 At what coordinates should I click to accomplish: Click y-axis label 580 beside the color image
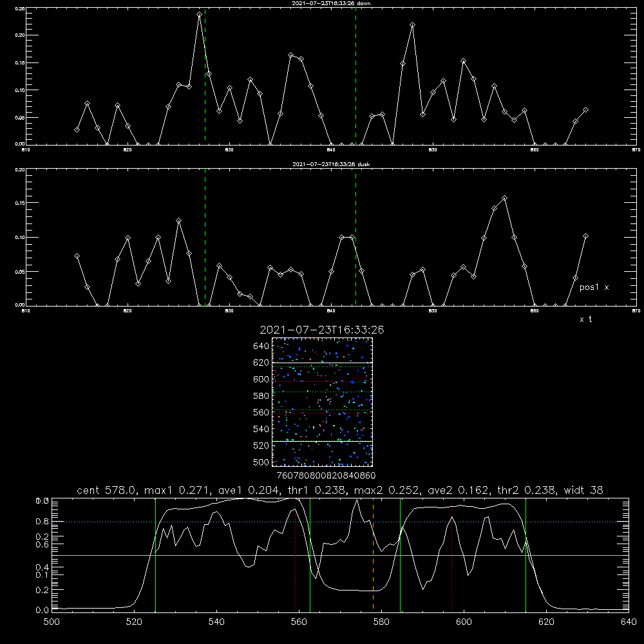point(261,396)
